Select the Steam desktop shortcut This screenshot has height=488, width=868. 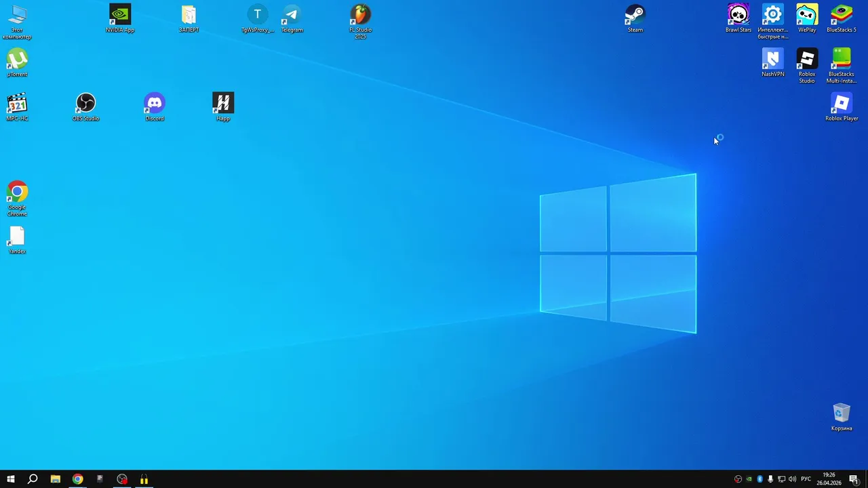coord(635,18)
